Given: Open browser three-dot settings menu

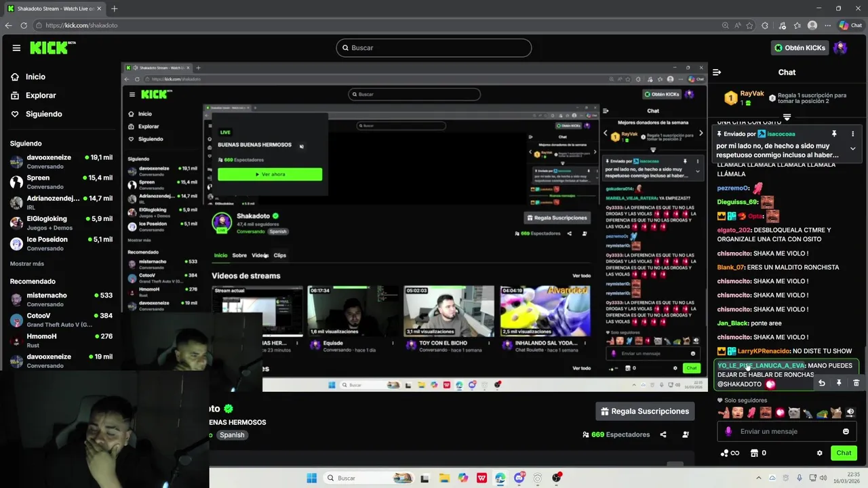Looking at the screenshot, I should coord(827,26).
